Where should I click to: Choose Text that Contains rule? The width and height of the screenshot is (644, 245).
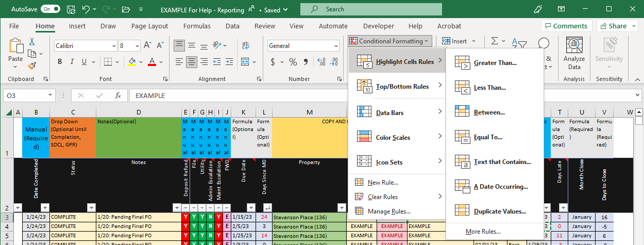[495, 162]
